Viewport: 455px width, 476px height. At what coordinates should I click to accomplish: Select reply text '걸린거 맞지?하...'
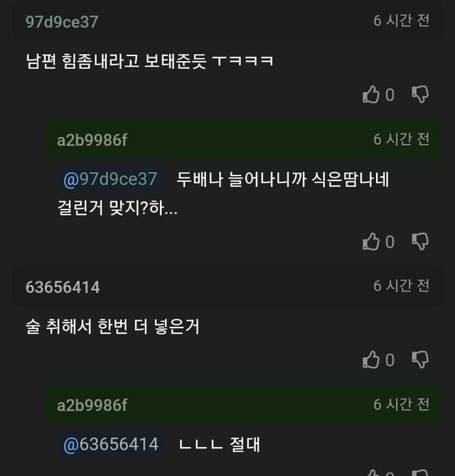117,208
